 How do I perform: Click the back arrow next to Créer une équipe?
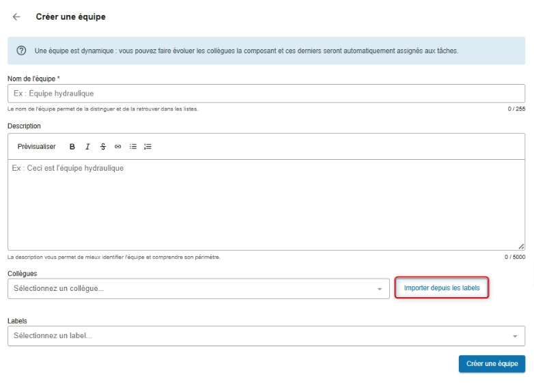tap(16, 16)
